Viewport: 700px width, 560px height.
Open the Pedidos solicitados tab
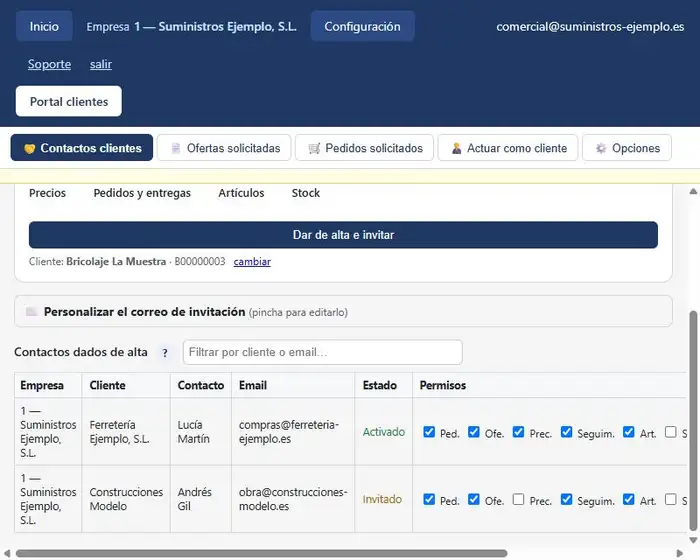(x=364, y=148)
